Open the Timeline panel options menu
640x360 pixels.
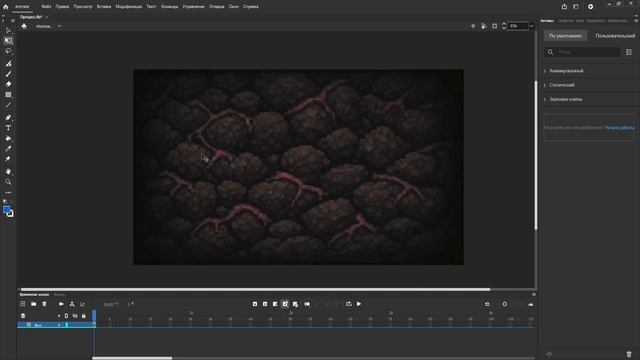[533, 294]
